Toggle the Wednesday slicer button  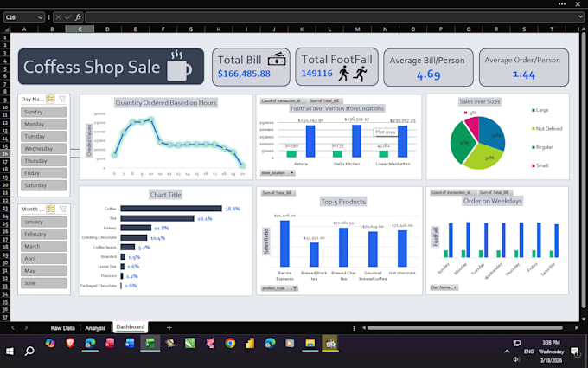[x=44, y=148]
